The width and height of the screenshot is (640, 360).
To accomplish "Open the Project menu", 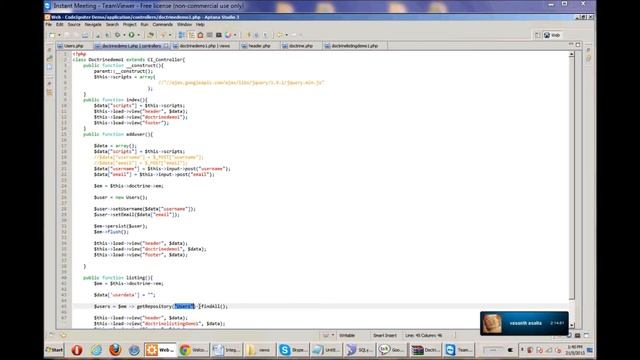I will click(x=130, y=24).
